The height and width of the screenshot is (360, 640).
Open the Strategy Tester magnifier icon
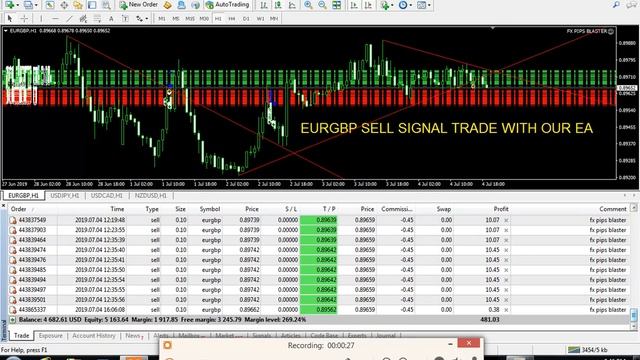click(106, 5)
